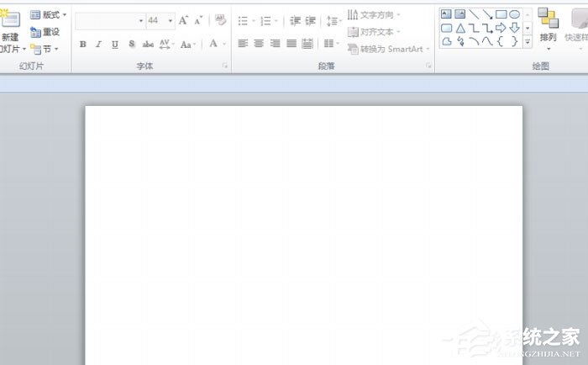Open the Text Direction (文字方向) menu
The height and width of the screenshot is (365, 588).
pos(374,15)
